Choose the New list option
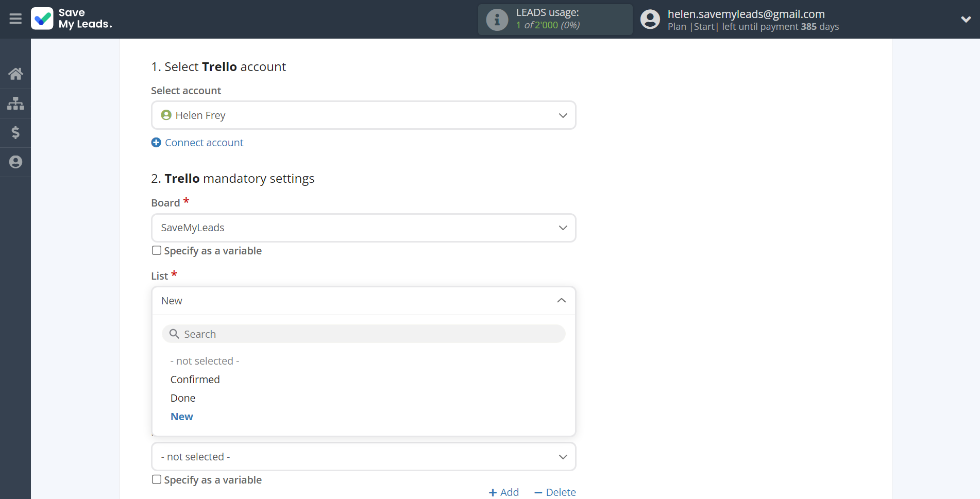The height and width of the screenshot is (499, 980). click(182, 417)
